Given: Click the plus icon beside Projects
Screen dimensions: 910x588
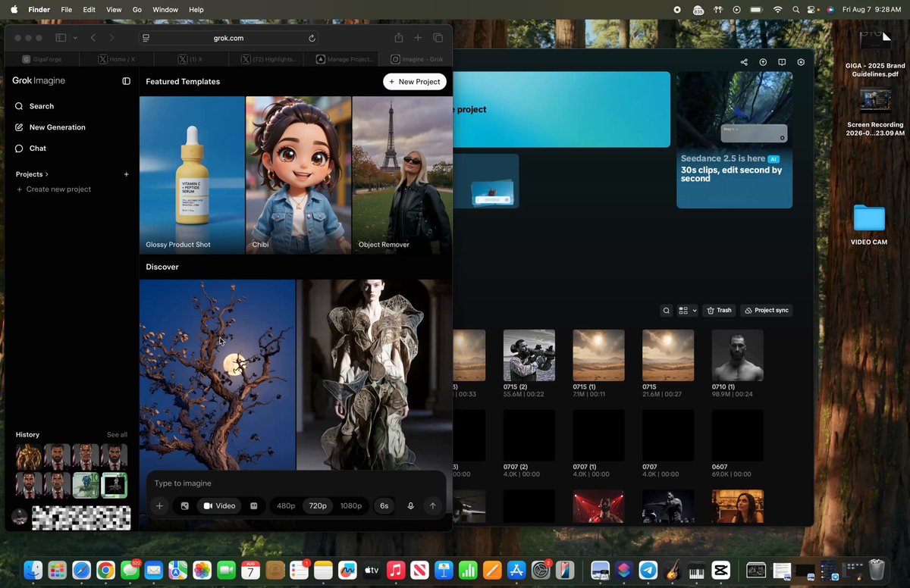Looking at the screenshot, I should coord(127,174).
